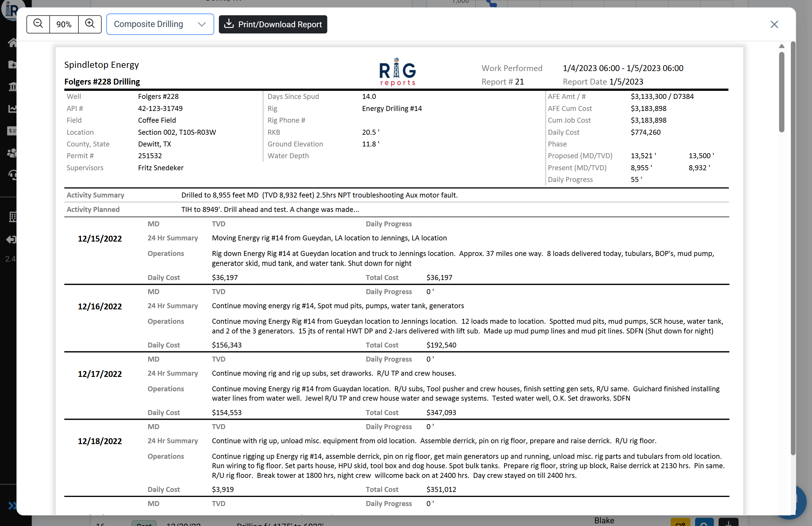Click Total Cost '$192,540' for 12/16/2022

[441, 345]
